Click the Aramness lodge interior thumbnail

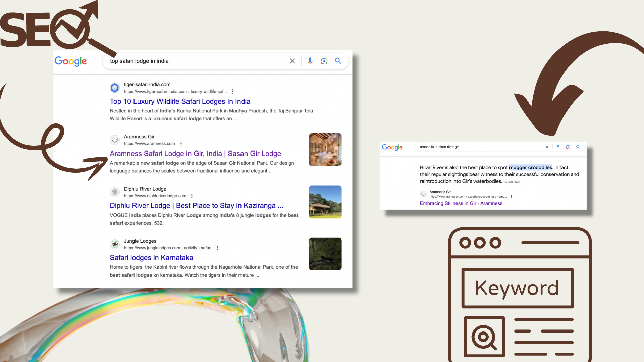325,149
